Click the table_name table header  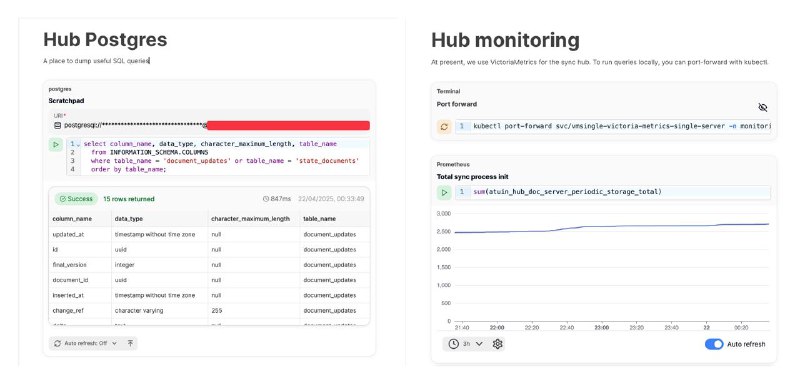point(319,218)
